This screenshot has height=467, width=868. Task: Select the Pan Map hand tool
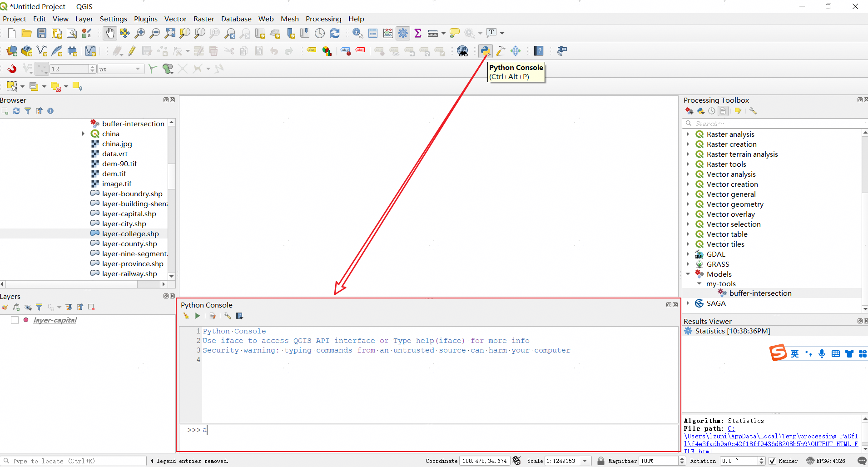109,33
